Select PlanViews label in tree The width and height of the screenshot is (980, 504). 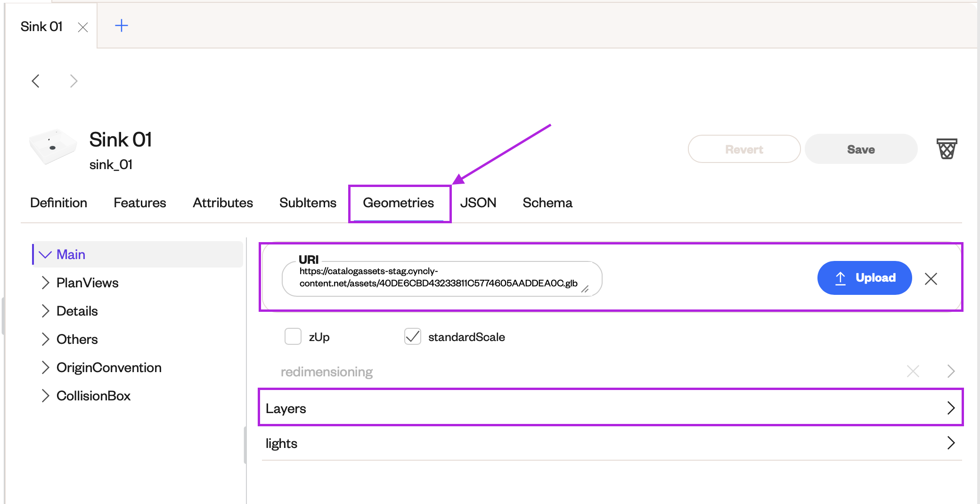(88, 283)
